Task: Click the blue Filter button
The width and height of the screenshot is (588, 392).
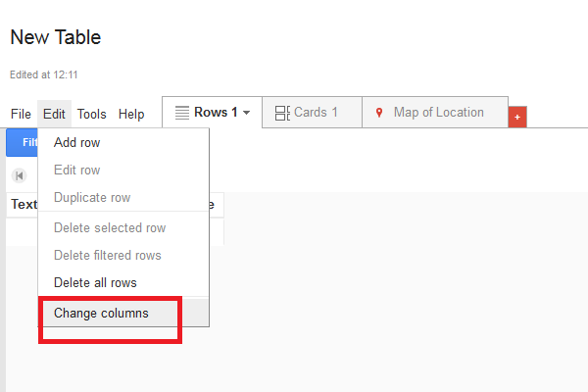Action: [x=22, y=142]
